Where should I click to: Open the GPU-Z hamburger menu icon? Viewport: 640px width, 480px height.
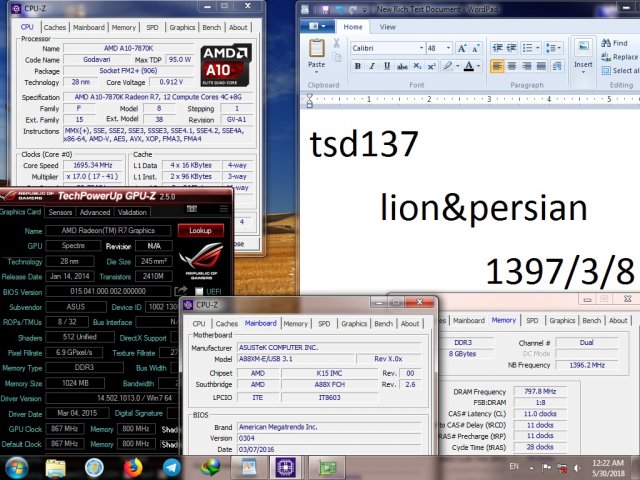pyautogui.click(x=224, y=209)
